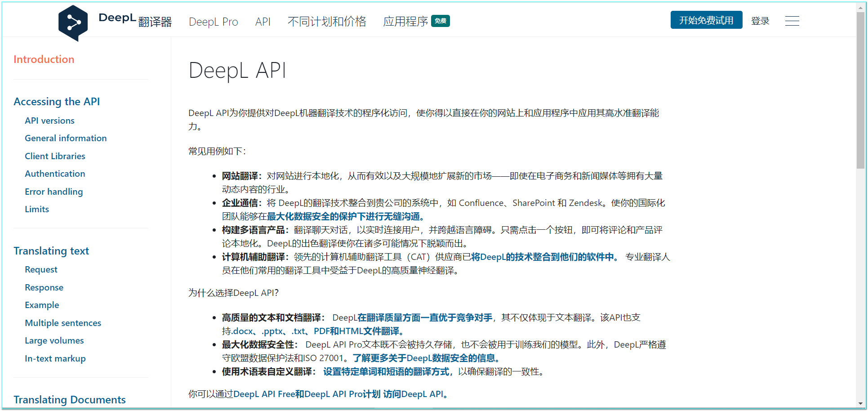This screenshot has width=868, height=411.
Task: Open Large volumes sidebar link
Action: coord(54,340)
